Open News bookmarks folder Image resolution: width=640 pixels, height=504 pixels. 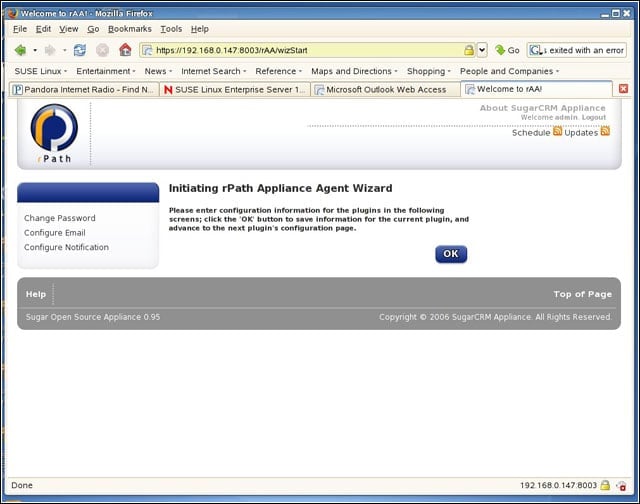pyautogui.click(x=158, y=71)
